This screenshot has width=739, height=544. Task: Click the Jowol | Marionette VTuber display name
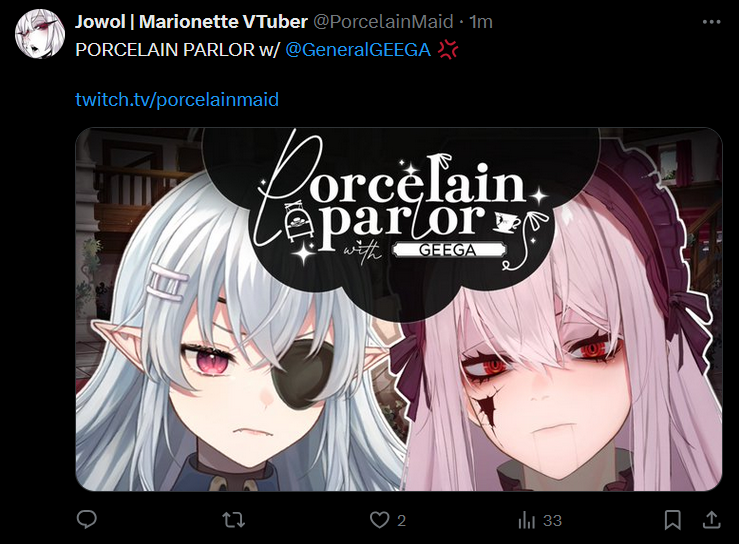pos(191,22)
